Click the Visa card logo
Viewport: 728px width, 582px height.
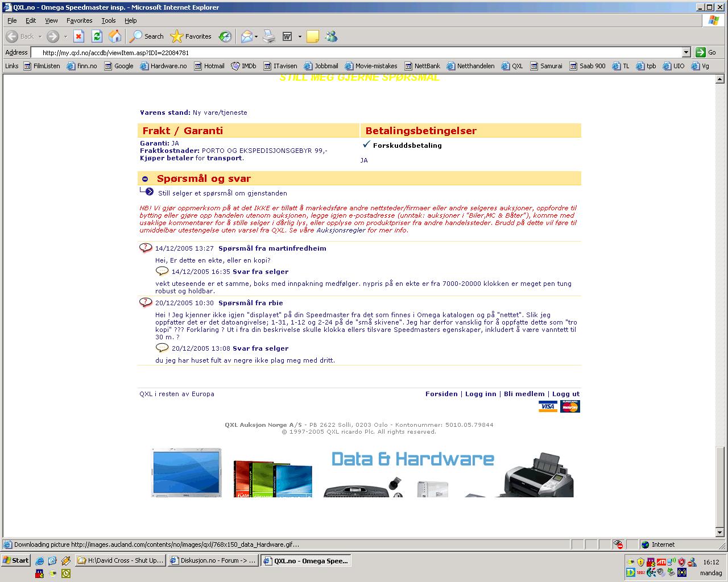[x=548, y=406]
